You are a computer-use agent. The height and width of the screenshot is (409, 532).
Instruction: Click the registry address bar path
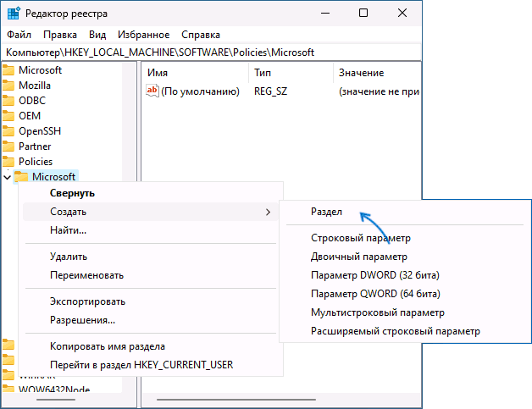pos(212,53)
